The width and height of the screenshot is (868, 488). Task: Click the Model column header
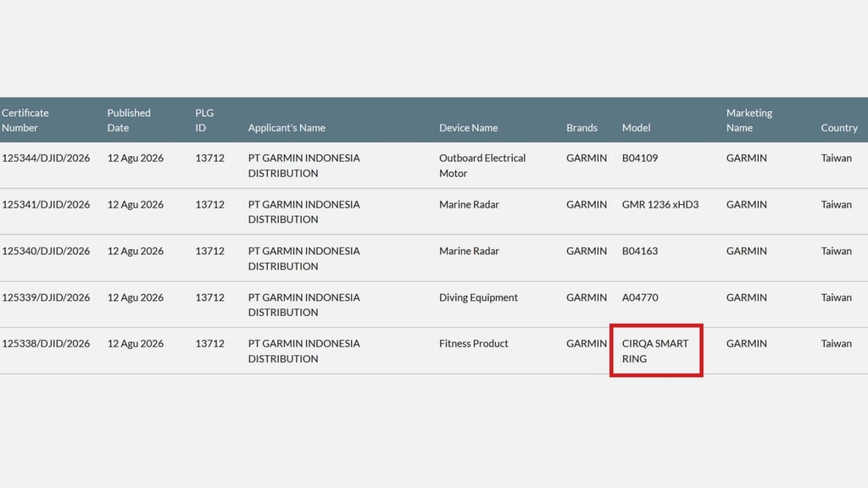tap(636, 128)
